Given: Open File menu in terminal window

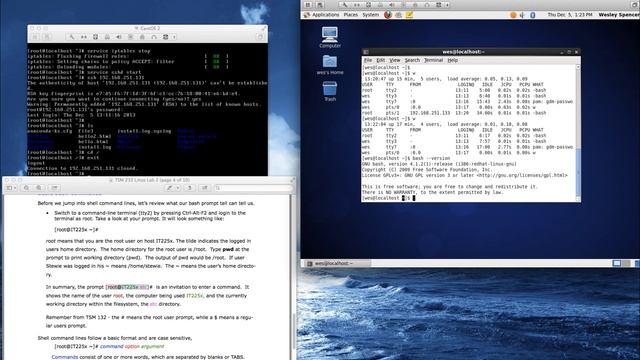Looking at the screenshot, I should click(x=368, y=60).
